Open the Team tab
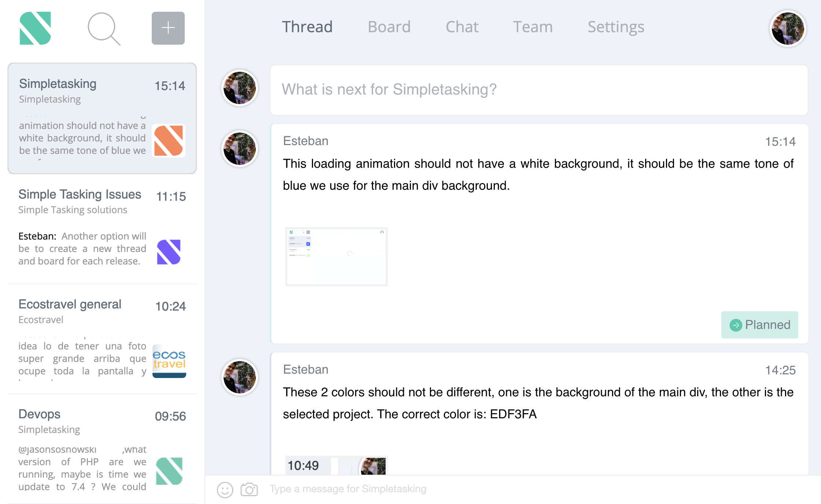 click(533, 27)
